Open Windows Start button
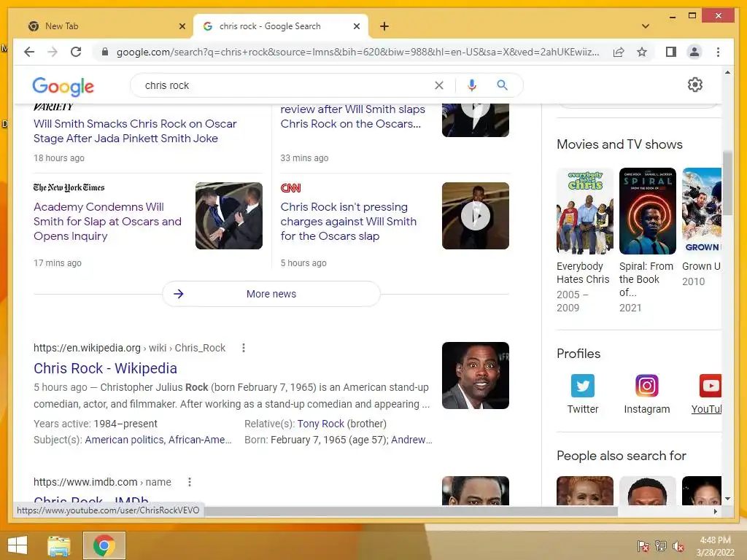Screen dimensions: 747x560 tap(18, 545)
